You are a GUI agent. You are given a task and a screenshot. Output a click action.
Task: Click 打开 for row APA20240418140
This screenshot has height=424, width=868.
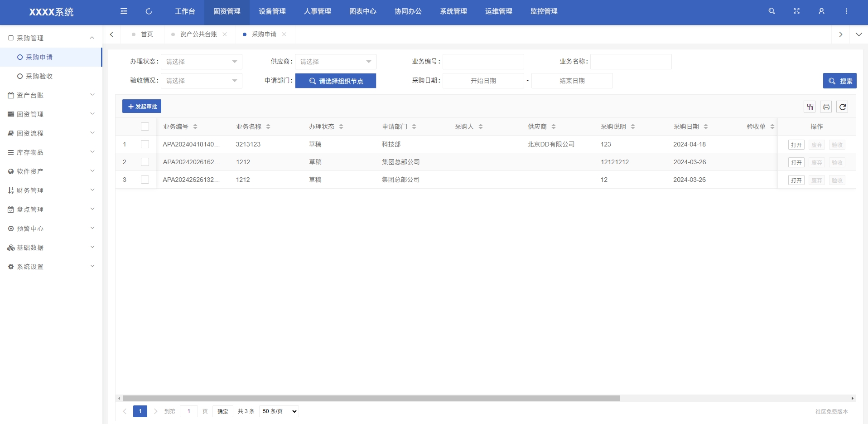tap(796, 145)
